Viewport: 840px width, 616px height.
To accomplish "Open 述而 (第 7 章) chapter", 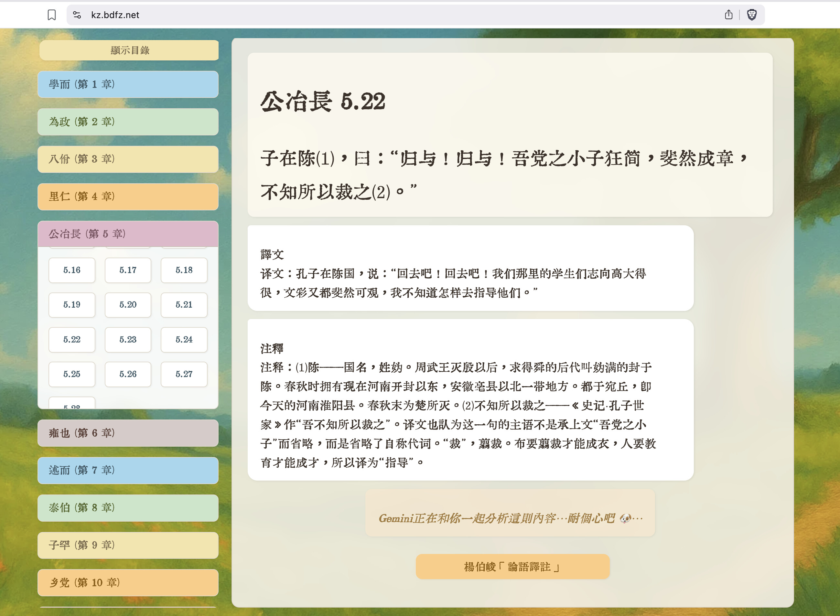I will 128,470.
